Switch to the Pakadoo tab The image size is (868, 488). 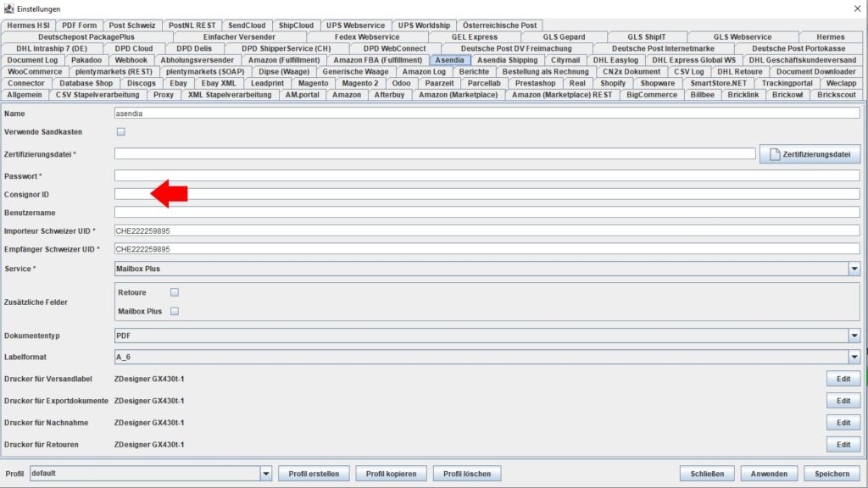point(86,60)
